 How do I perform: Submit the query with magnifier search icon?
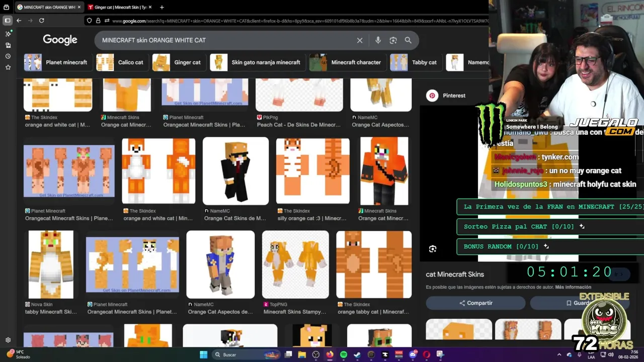point(408,40)
